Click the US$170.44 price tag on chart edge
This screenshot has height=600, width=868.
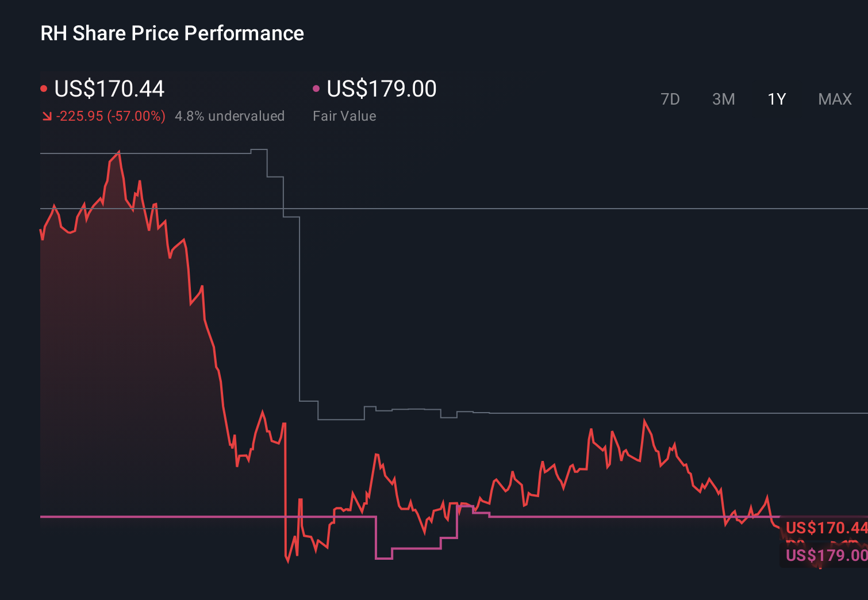(x=825, y=528)
